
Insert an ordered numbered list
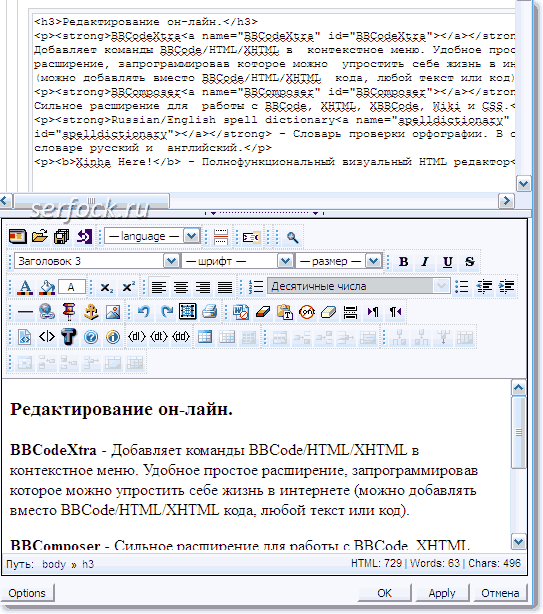tap(256, 287)
